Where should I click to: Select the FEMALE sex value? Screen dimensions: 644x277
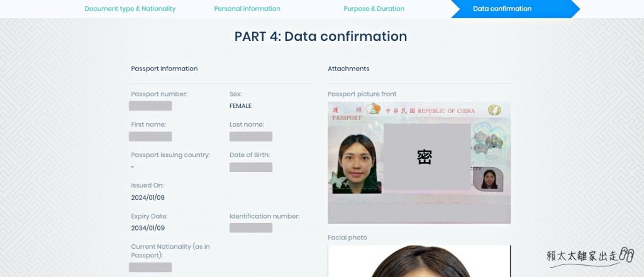[x=240, y=106]
